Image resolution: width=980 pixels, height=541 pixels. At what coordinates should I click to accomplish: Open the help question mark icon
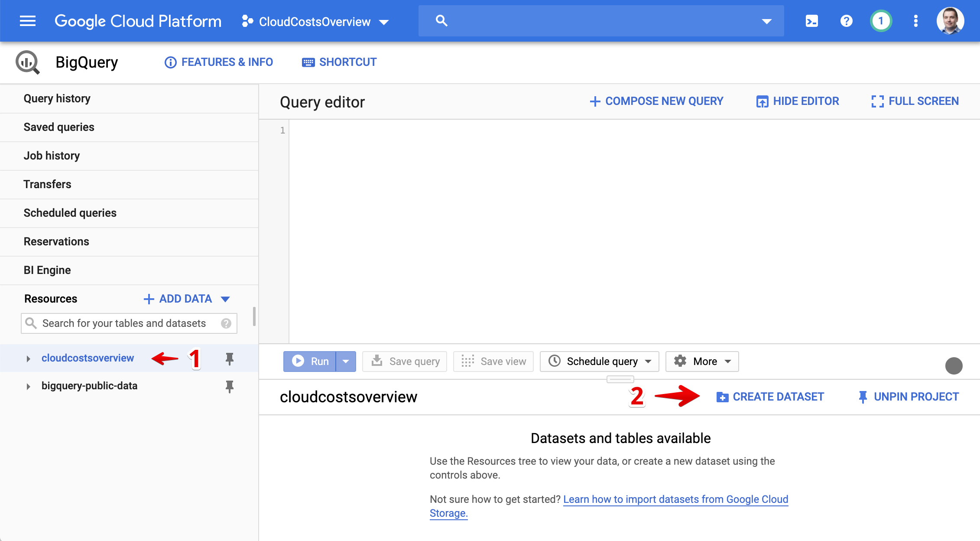pos(846,21)
